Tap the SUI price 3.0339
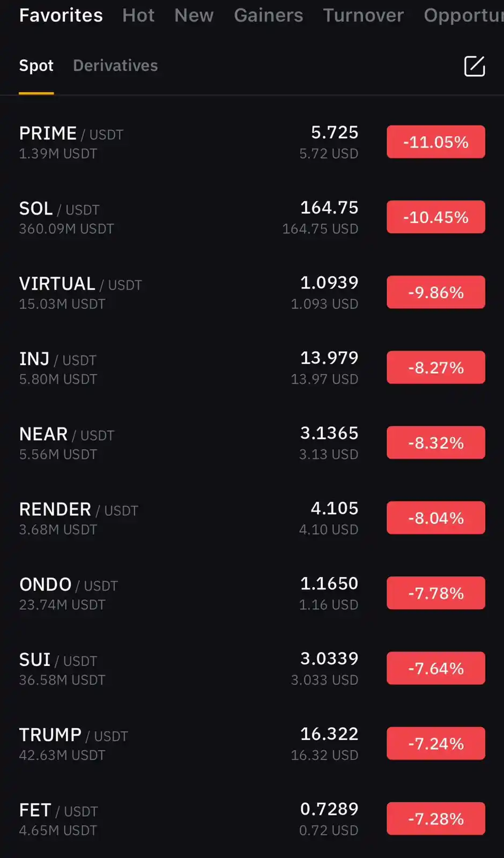 tap(329, 659)
